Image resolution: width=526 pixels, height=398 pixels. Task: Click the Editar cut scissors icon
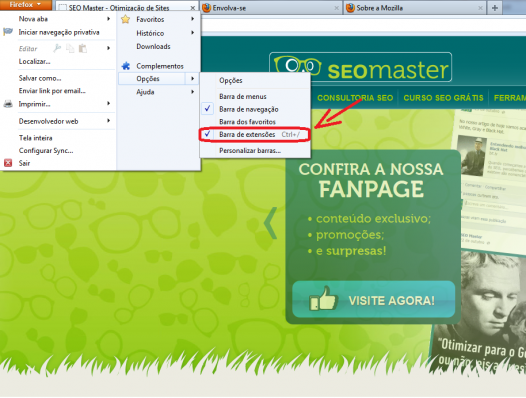57,48
